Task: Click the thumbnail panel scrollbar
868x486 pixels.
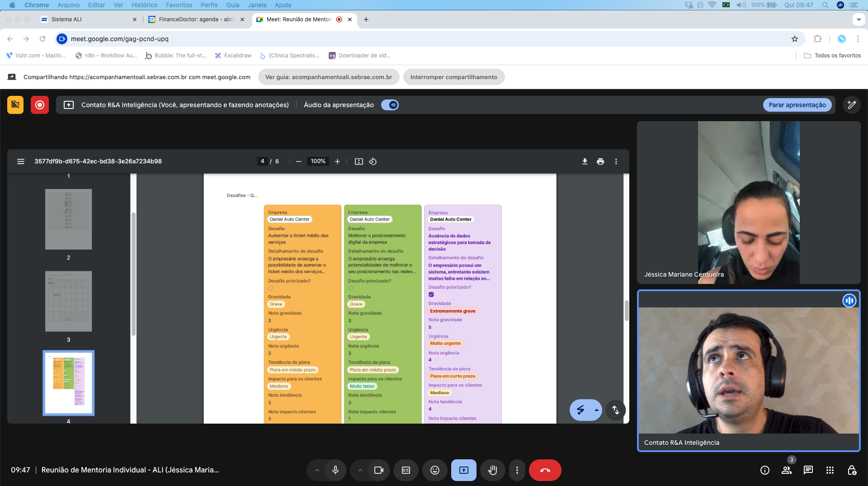Action: click(x=133, y=274)
